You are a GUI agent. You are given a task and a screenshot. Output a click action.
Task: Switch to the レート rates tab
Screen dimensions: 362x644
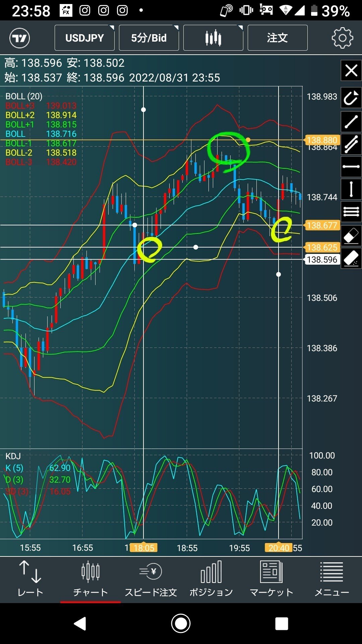30,579
